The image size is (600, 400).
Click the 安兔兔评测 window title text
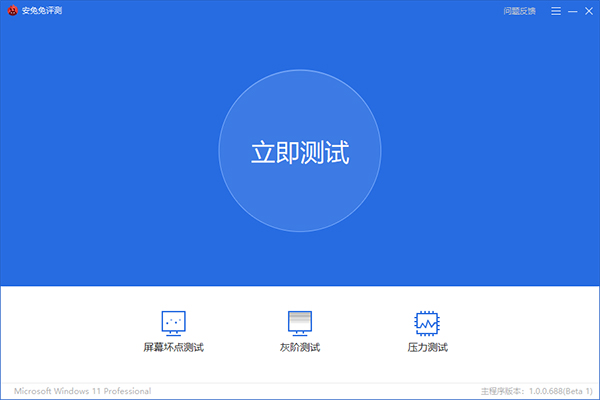click(x=42, y=11)
